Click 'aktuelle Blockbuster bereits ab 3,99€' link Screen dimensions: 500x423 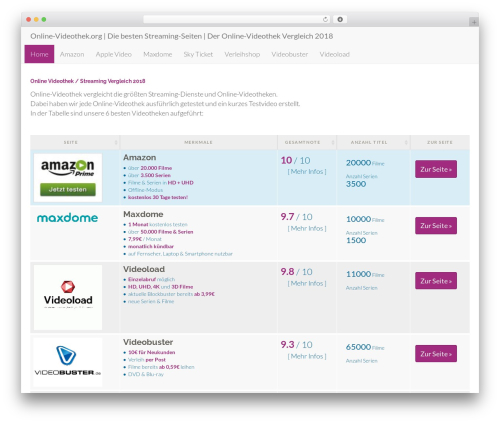171,294
